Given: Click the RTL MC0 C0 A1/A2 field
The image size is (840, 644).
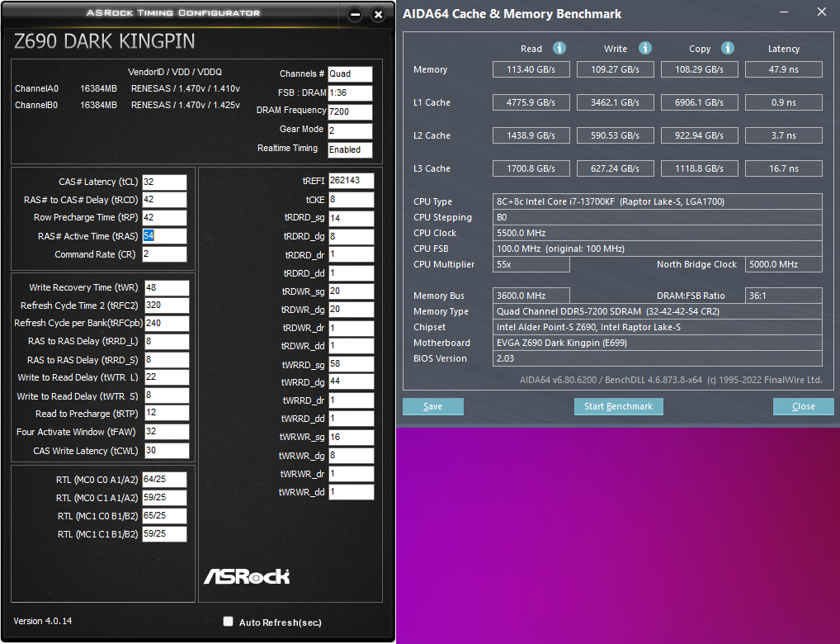Looking at the screenshot, I should (x=164, y=480).
